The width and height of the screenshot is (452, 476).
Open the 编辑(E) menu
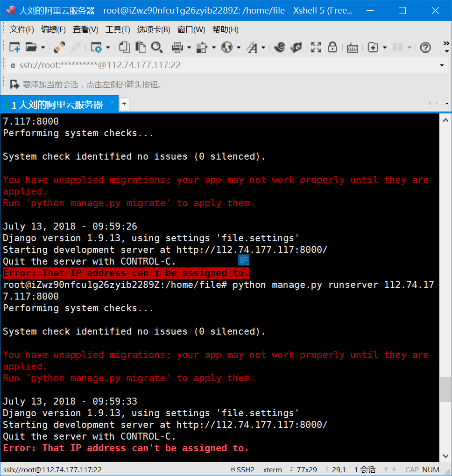(x=53, y=30)
